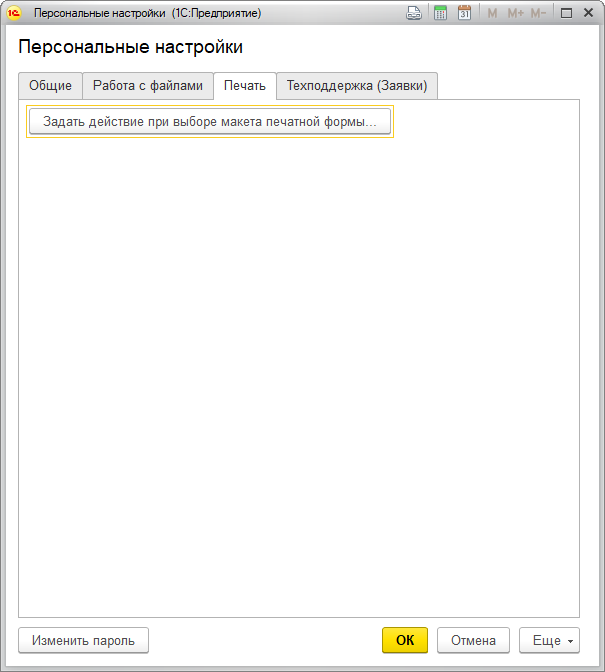Click the printer icon in title bar
The image size is (605, 672).
click(414, 13)
